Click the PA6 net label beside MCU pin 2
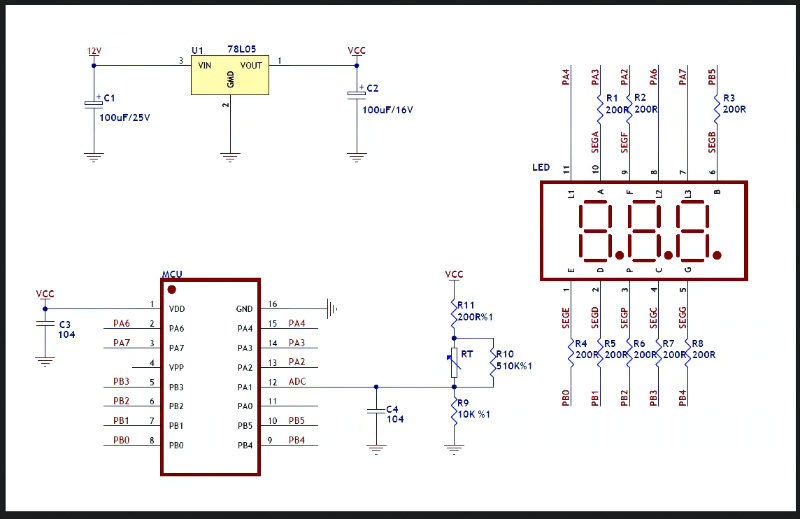The height and width of the screenshot is (519, 800). [x=121, y=323]
